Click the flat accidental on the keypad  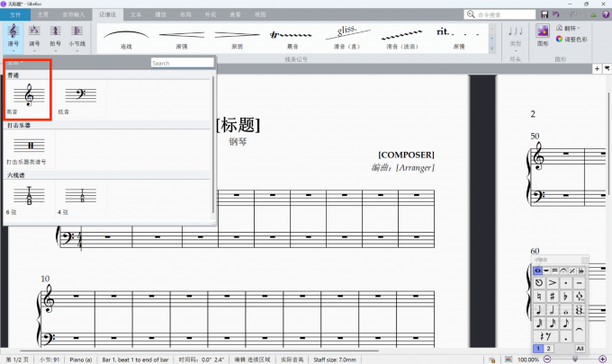[x=565, y=296]
